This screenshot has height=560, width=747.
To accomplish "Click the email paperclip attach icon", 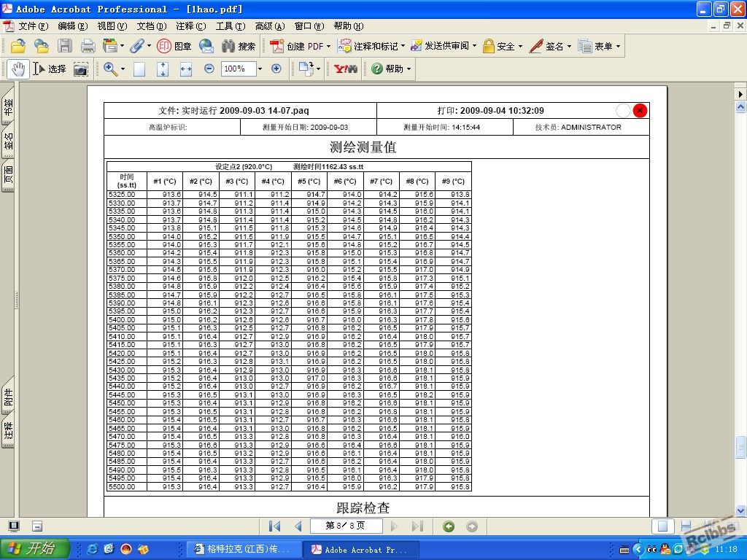I will 136,46.
